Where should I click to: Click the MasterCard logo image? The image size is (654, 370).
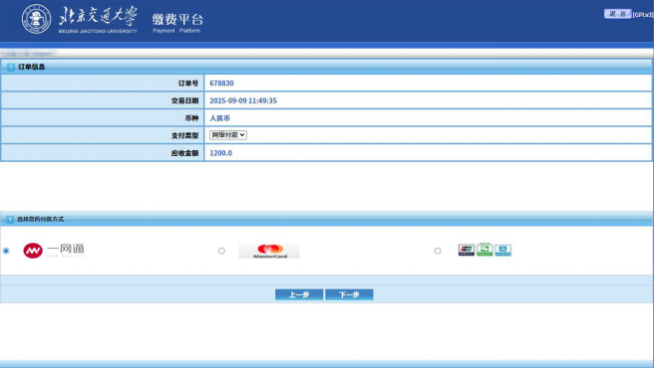(269, 251)
